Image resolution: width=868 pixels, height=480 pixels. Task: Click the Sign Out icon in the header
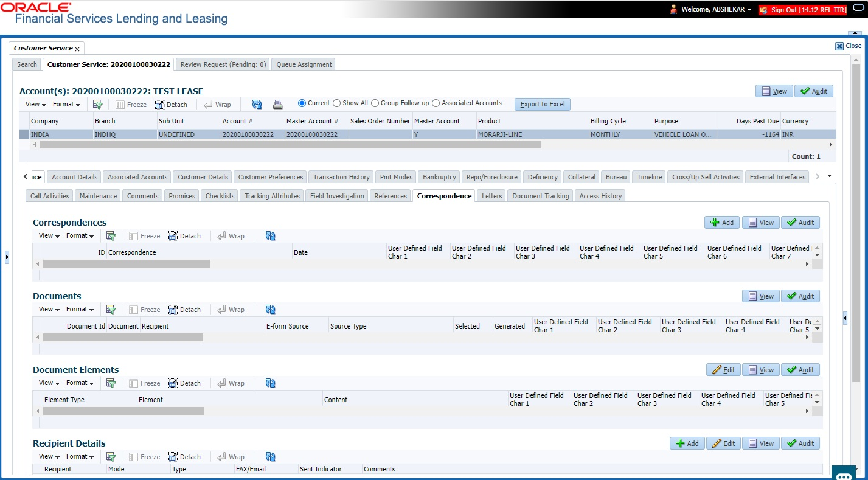click(763, 10)
